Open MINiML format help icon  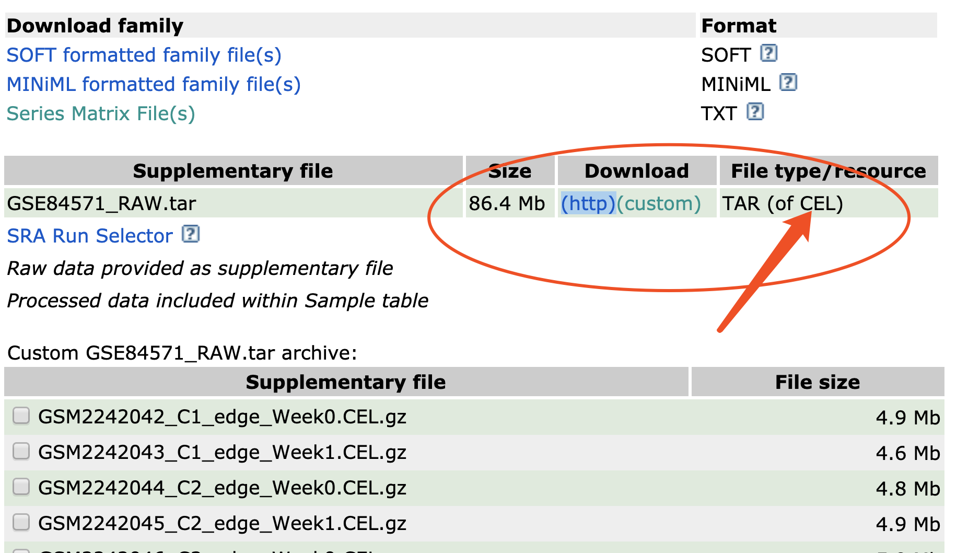click(788, 83)
